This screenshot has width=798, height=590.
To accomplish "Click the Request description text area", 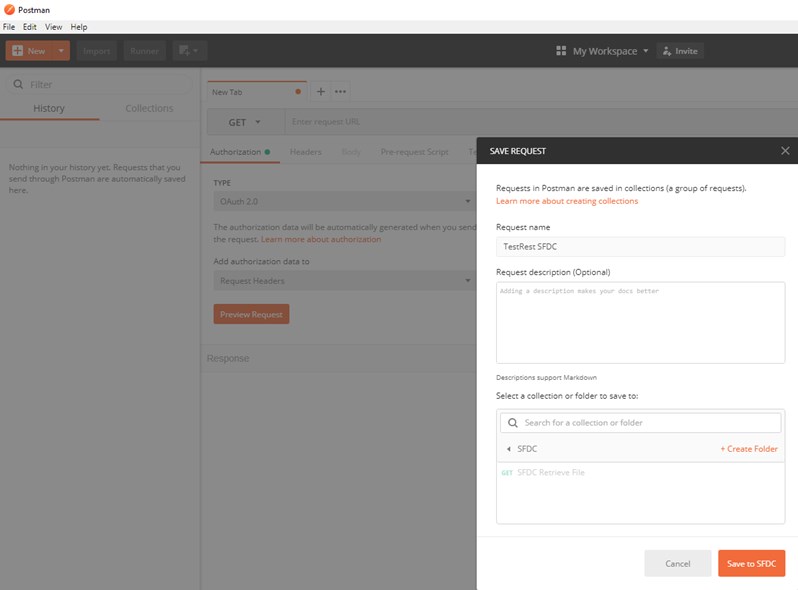I will click(640, 323).
